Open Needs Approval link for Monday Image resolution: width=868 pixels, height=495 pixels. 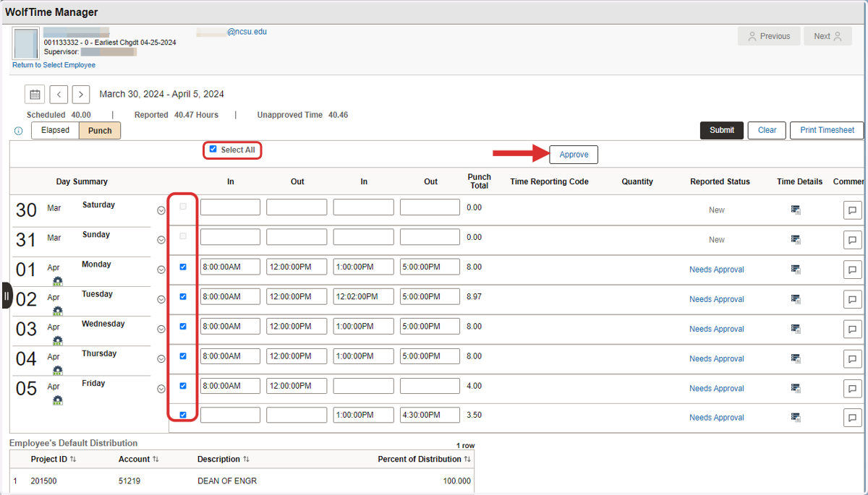pyautogui.click(x=717, y=270)
